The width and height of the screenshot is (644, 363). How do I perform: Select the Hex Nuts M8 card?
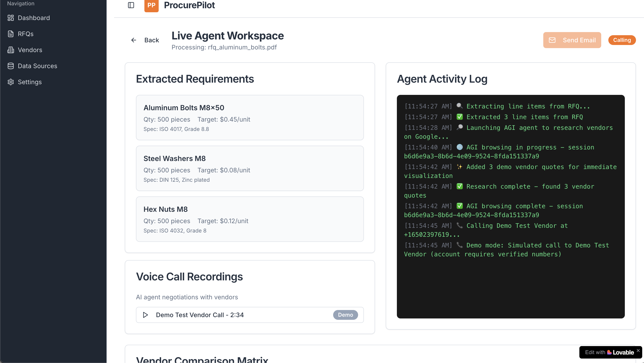pyautogui.click(x=250, y=219)
